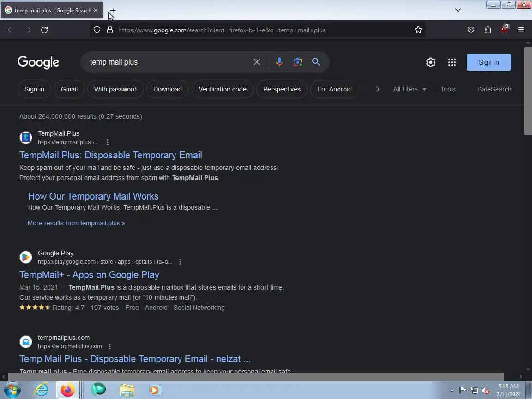Save to Pocket icon
Viewport: 532px width, 399px height.
[x=471, y=30]
